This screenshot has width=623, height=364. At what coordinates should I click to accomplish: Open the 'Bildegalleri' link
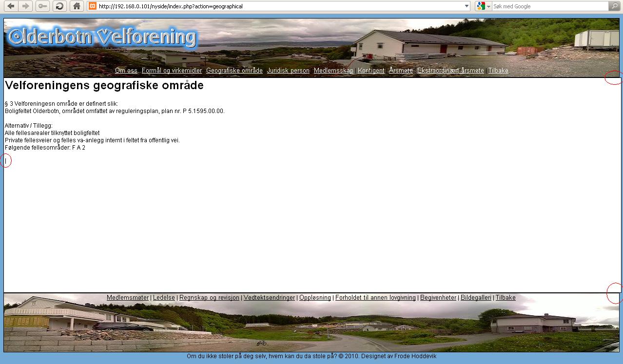[476, 298]
